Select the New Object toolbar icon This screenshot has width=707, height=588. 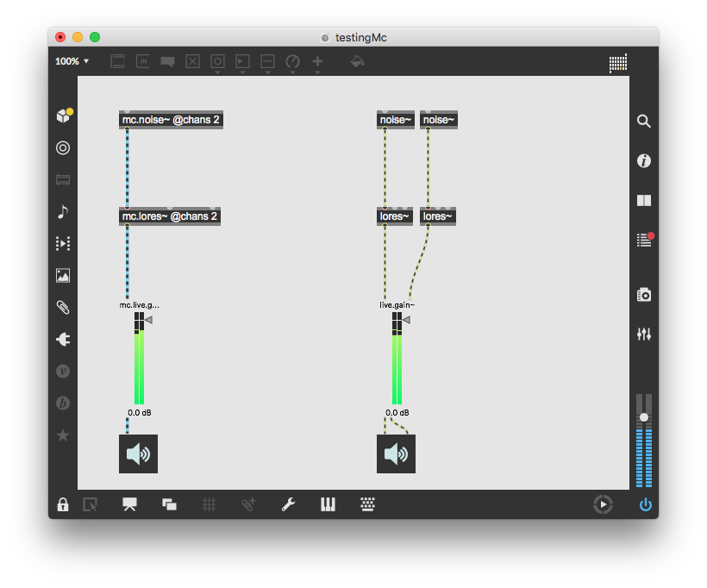pos(117,61)
